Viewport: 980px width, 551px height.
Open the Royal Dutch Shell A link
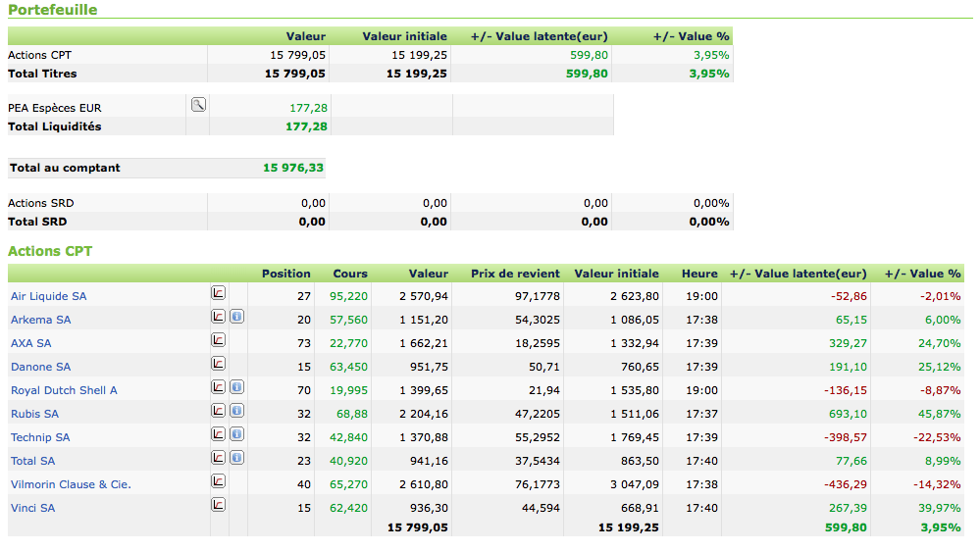pos(64,390)
